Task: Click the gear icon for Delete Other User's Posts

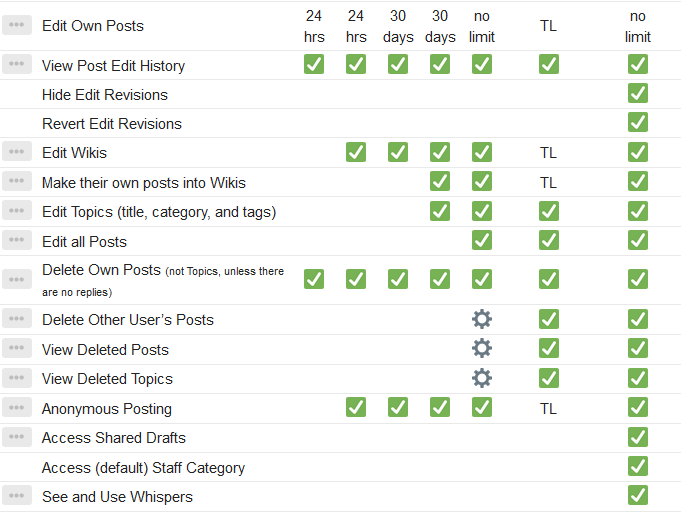Action: coord(482,320)
